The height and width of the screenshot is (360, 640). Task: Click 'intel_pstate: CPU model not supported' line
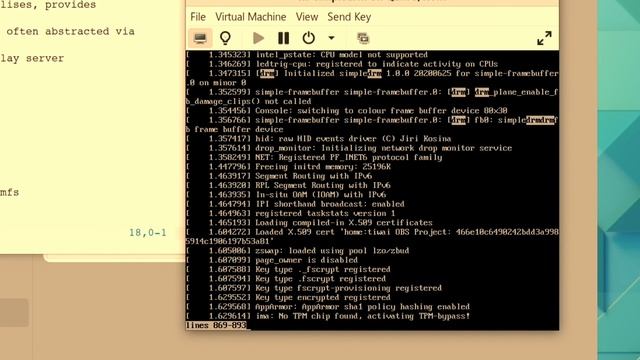pyautogui.click(x=307, y=55)
